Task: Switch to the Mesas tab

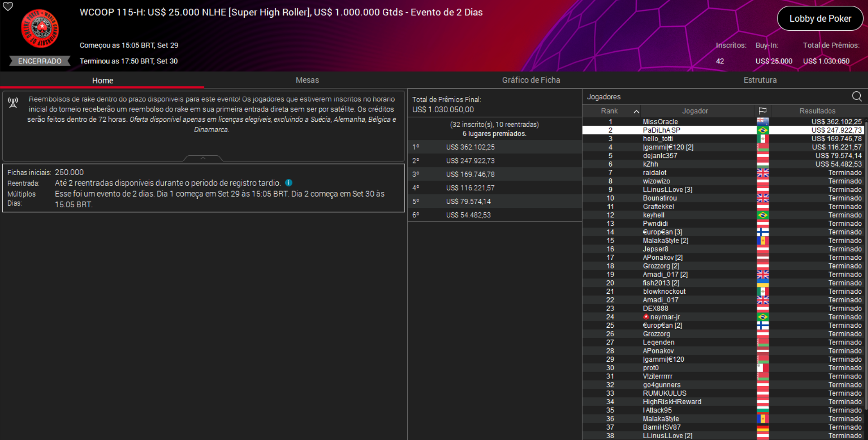Action: 307,80
